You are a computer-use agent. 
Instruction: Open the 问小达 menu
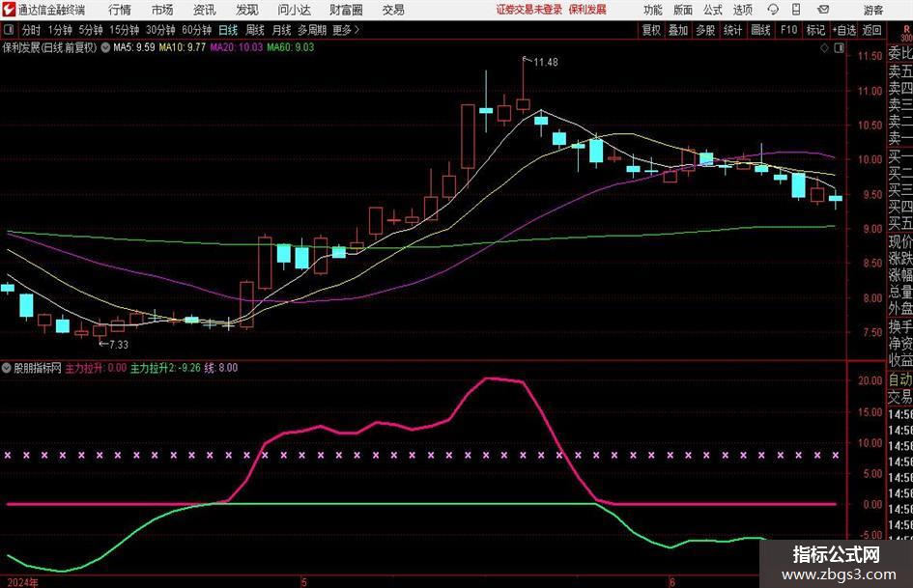pos(294,10)
